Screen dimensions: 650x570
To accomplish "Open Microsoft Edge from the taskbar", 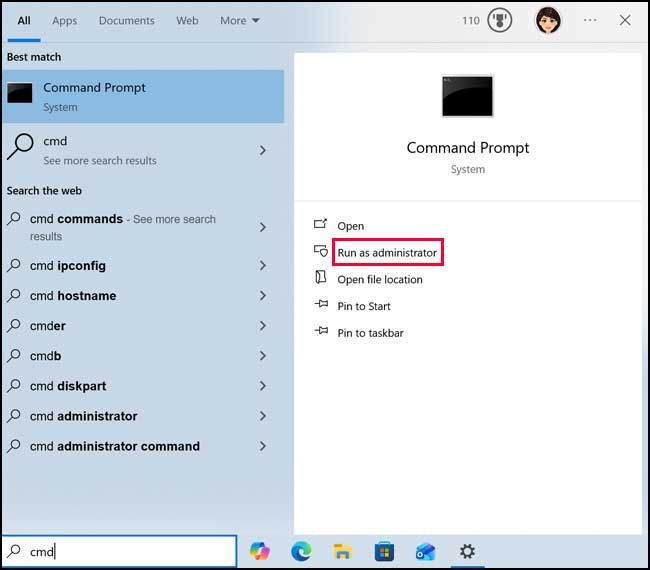I will tap(301, 551).
